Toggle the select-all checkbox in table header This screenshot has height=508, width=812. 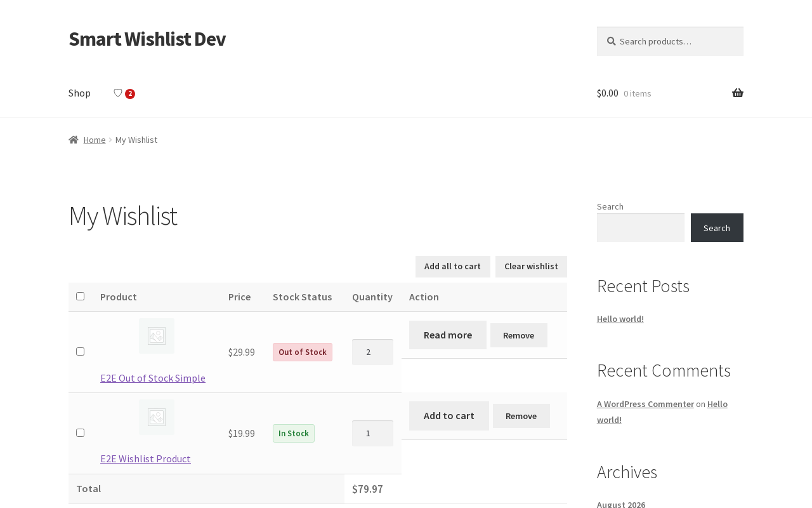pos(81,297)
